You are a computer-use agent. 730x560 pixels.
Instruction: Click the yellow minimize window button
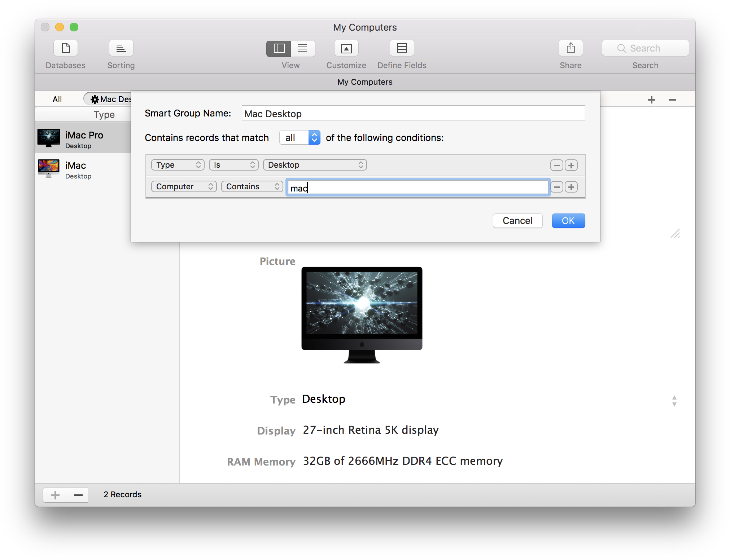pos(60,27)
